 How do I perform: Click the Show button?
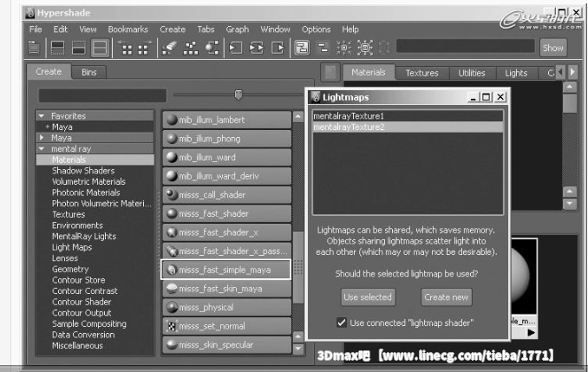tap(553, 48)
